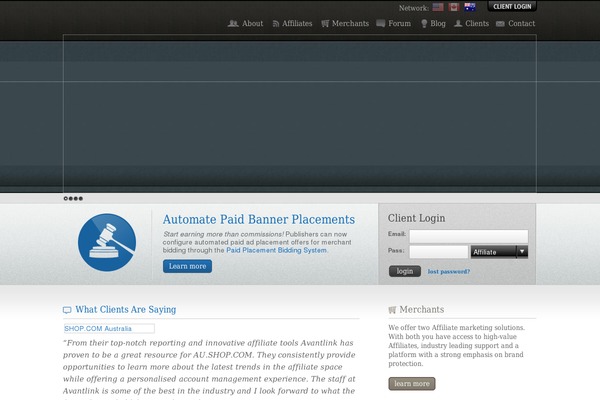Select the last slideshow indicator dot

(81, 198)
